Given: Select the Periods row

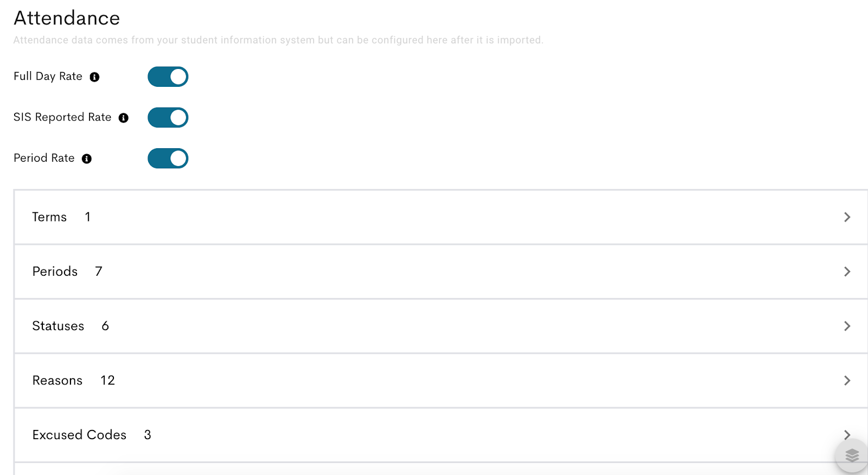Looking at the screenshot, I should [x=434, y=271].
